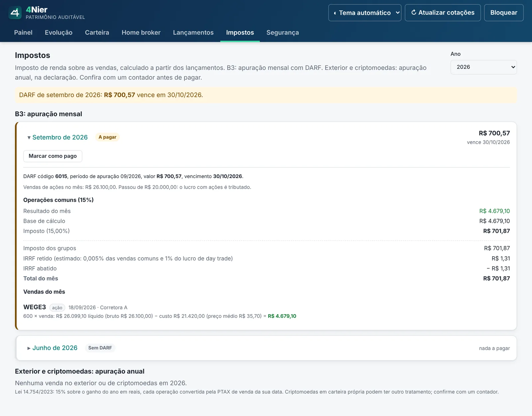
Task: Click the 18/09/2026 · Corretora A text
Action: [98, 308]
